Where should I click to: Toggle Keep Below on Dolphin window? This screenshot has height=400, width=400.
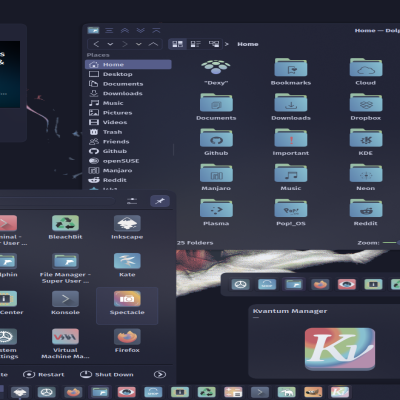coord(140,31)
